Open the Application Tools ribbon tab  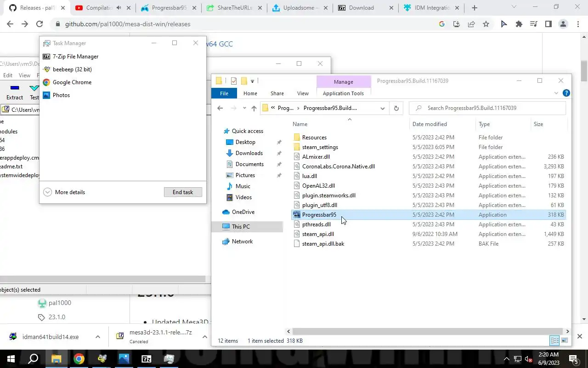click(343, 93)
